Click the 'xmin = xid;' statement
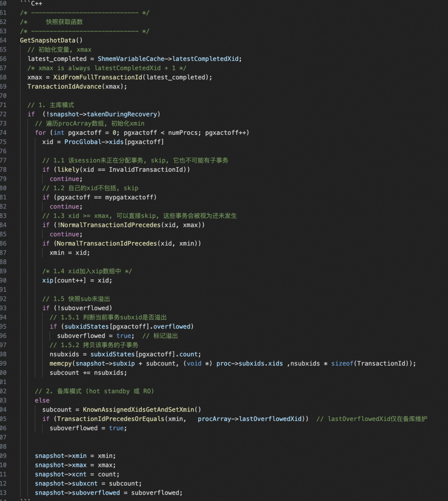The image size is (448, 501). coord(70,253)
